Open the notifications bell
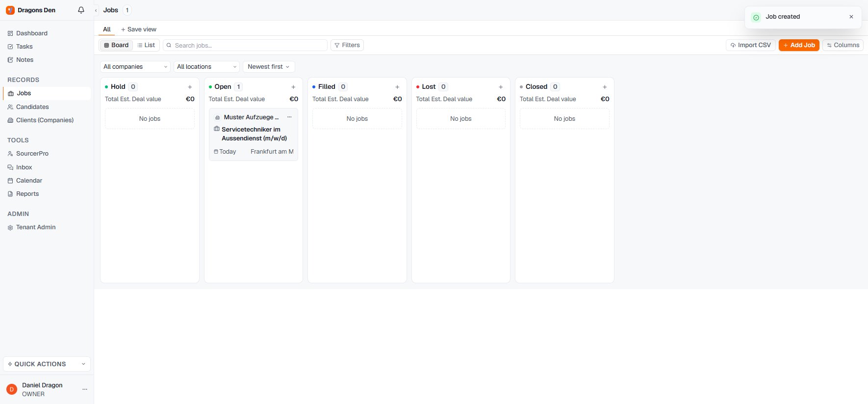 (81, 10)
